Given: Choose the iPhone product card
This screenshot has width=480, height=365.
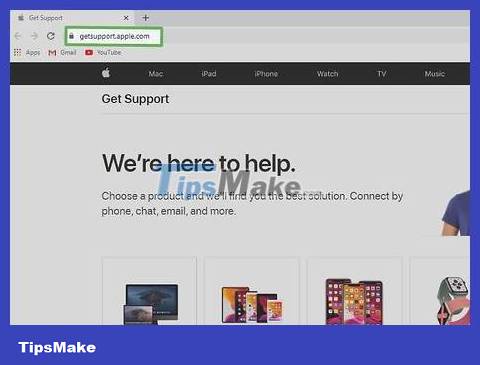Looking at the screenshot, I should coord(354,291).
